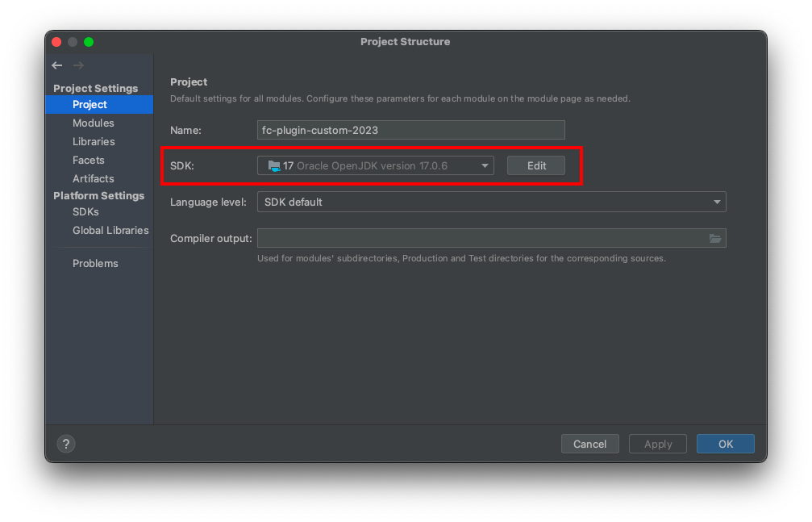Click the Edit button next to SDK
Viewport: 812px width, 522px height.
[535, 165]
